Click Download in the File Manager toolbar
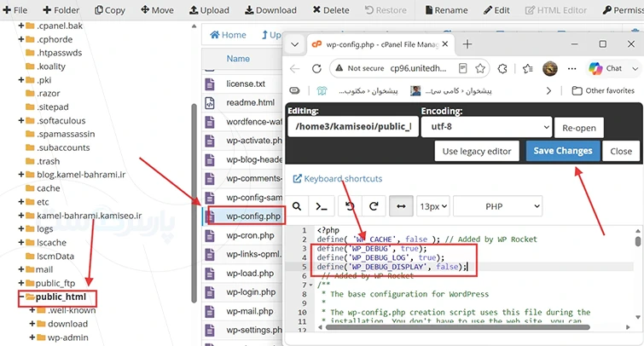This screenshot has width=644, height=346. 270,10
